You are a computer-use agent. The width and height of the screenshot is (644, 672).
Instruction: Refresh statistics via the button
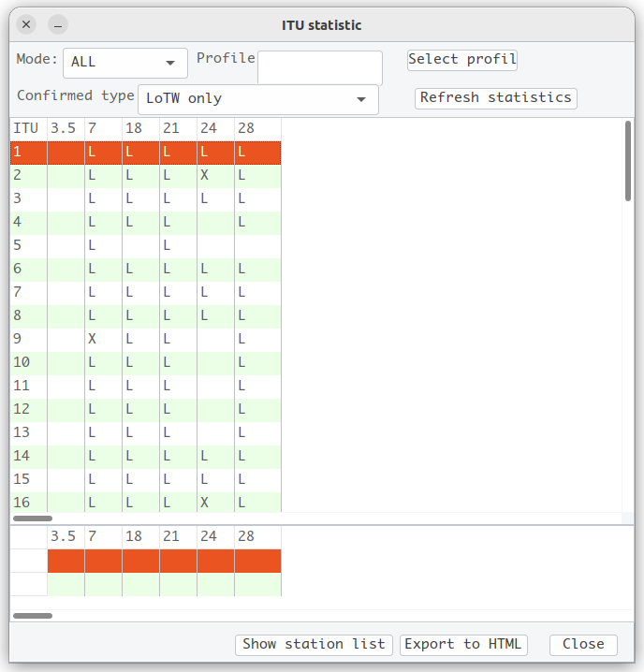496,98
